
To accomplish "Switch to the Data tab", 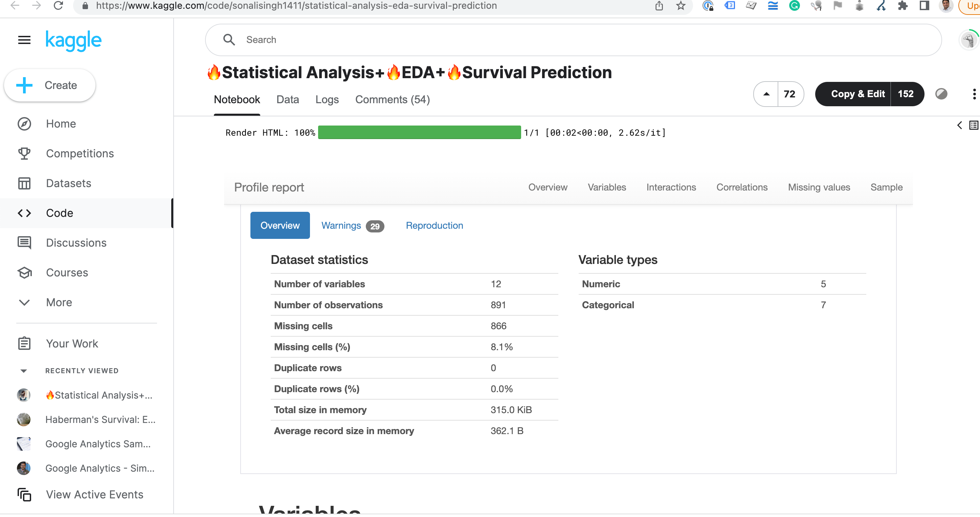I will click(x=288, y=99).
